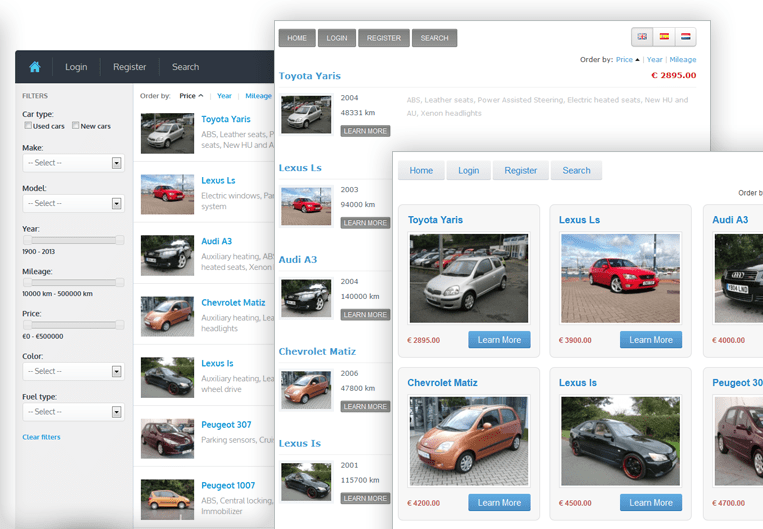Click black Lexus Is photo on front card
The image size is (763, 529).
tap(620, 441)
